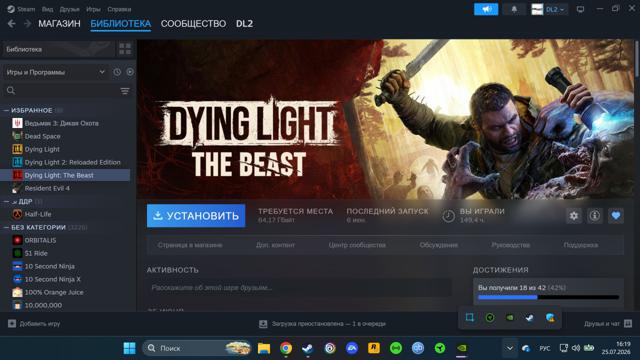Viewport: 640px width, 360px height.
Task: Open the Поддержка link
Action: point(581,245)
